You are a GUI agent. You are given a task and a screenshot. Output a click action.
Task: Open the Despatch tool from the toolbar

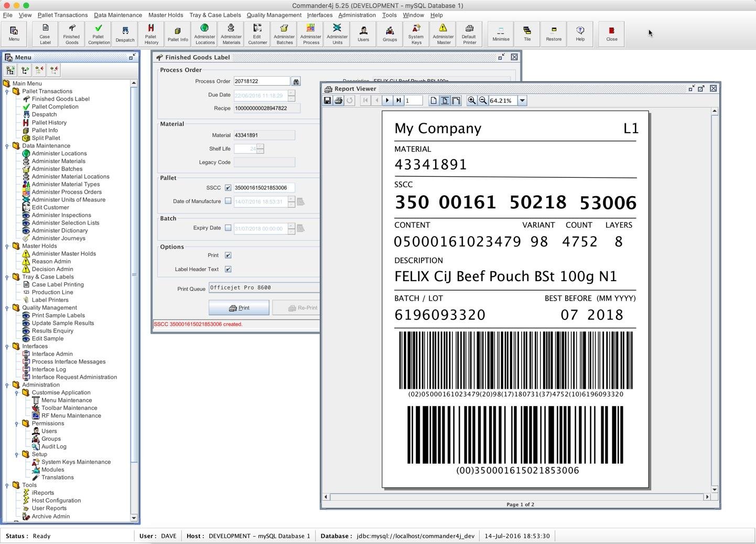coord(125,34)
